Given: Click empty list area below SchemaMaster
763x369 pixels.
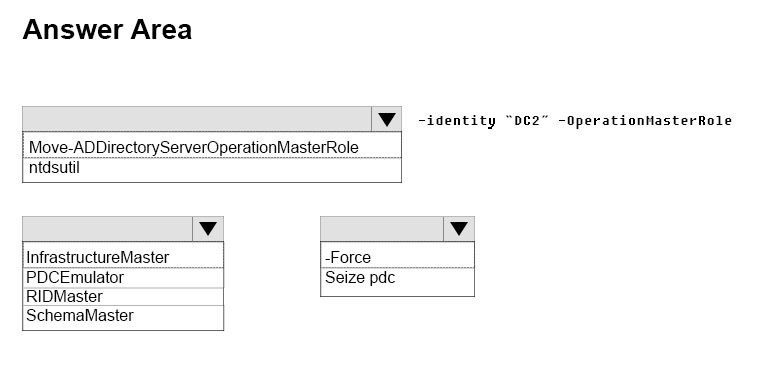Looking at the screenshot, I should click(x=123, y=327).
